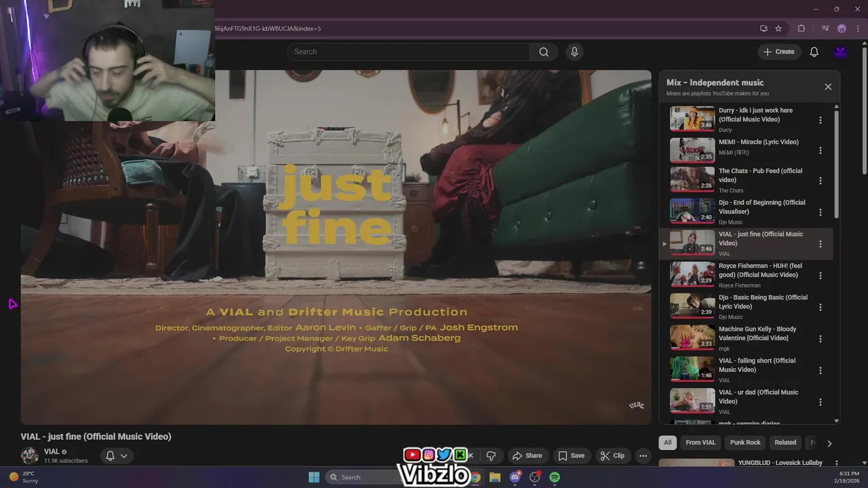Open options for Machine Gun Kelly - Bloody Valentine
This screenshot has width=868, height=488.
821,339
